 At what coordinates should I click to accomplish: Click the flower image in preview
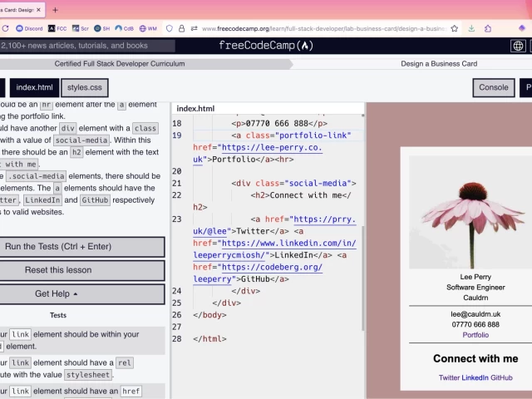(x=471, y=212)
